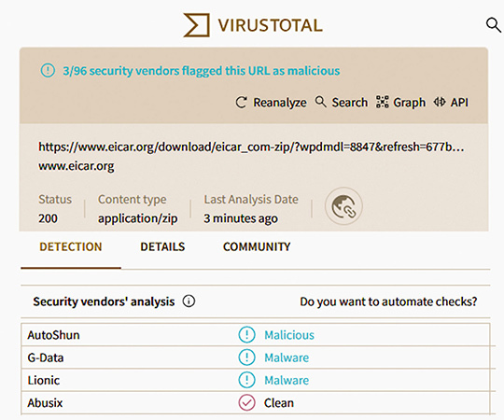The width and height of the screenshot is (504, 420).
Task: Click the Status value 200
Action: 48,218
